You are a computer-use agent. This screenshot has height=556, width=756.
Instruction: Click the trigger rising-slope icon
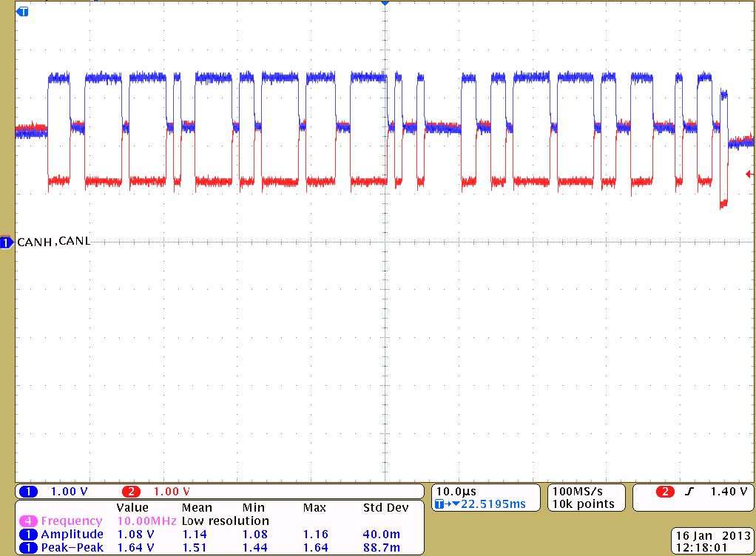point(689,489)
